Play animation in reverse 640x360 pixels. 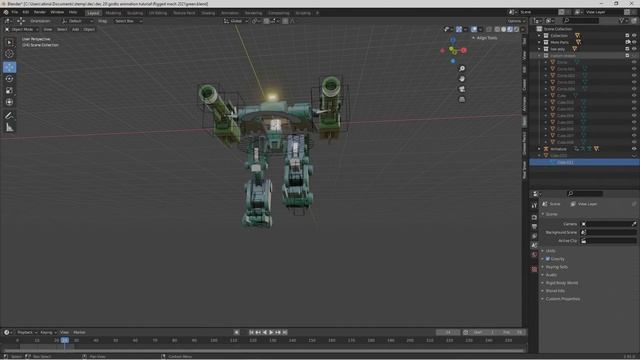click(x=265, y=333)
